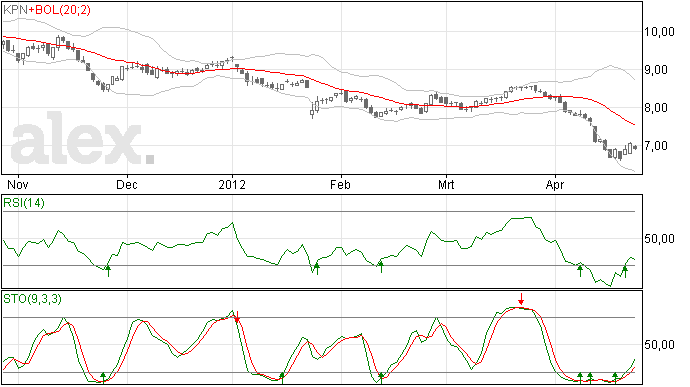
Task: Click the RSI buy arrow in late November
Action: click(108, 270)
